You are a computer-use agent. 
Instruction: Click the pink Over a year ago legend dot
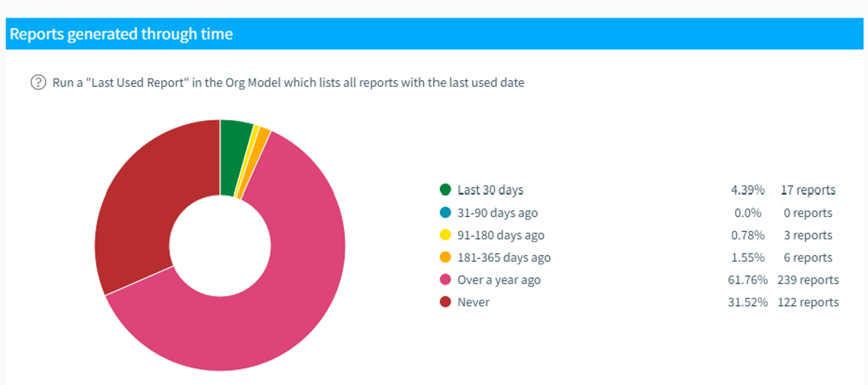445,280
